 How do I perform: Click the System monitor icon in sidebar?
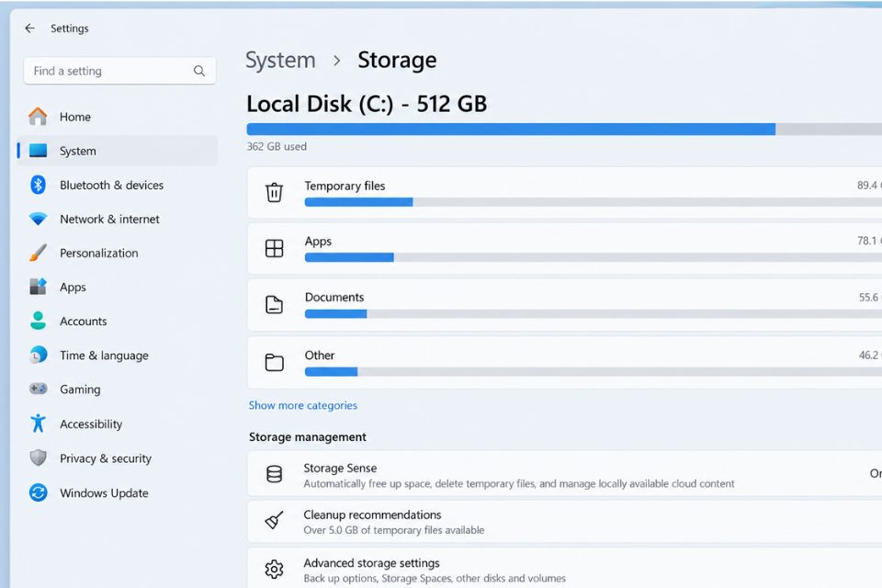pos(38,151)
